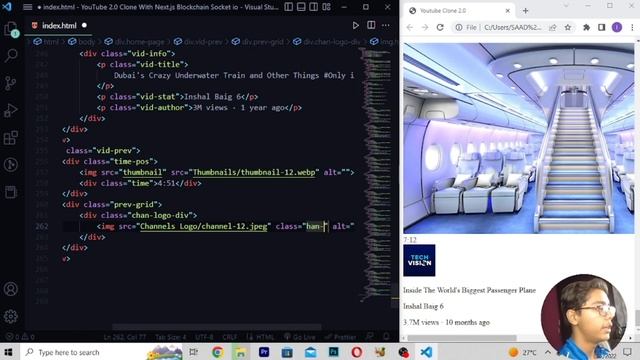Click the browser page horizontal scrollbar
Viewport: 640px width, 360px height.
click(462, 338)
